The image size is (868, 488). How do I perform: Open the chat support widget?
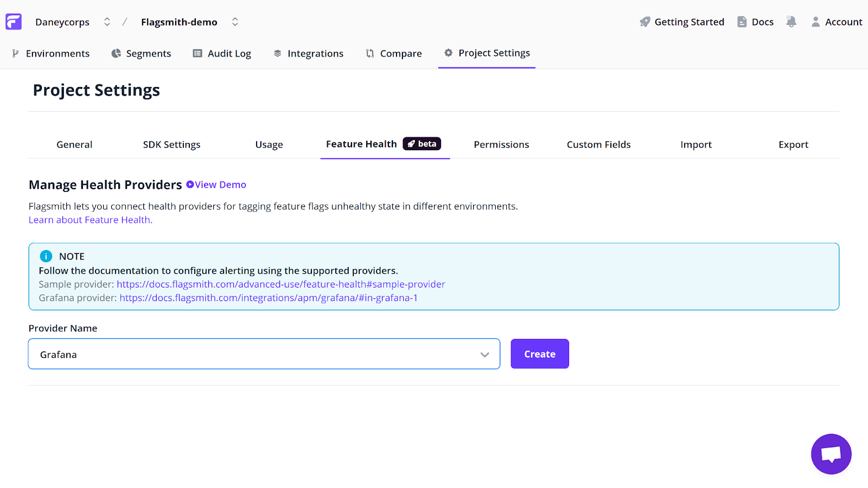point(831,454)
